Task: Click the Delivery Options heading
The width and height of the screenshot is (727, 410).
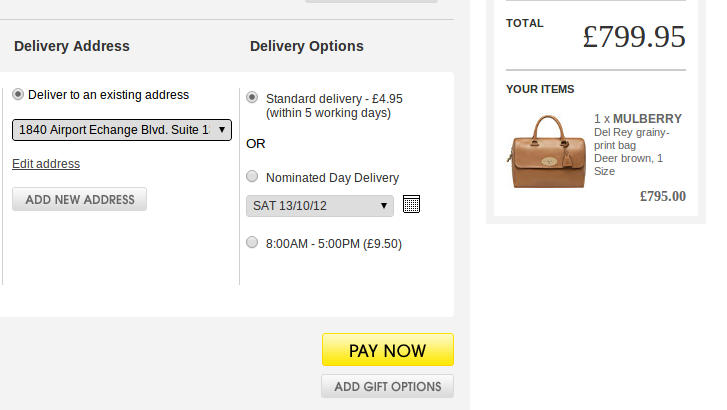Action: pyautogui.click(x=307, y=46)
